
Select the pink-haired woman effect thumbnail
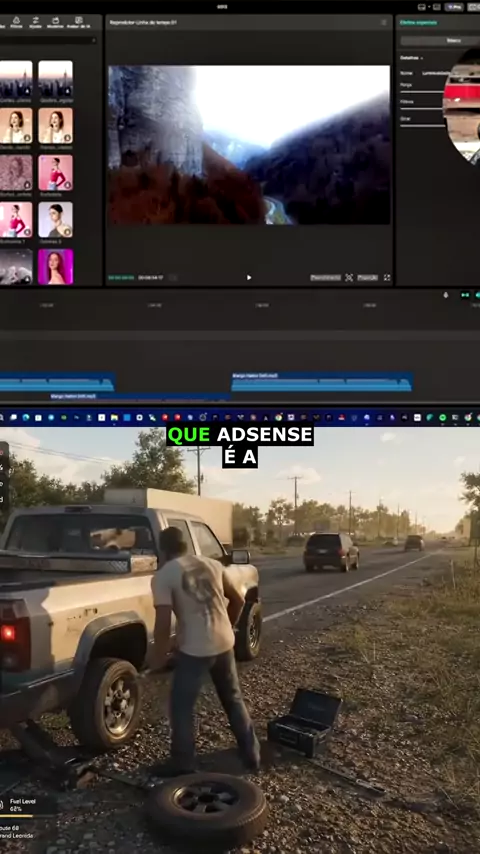click(56, 267)
